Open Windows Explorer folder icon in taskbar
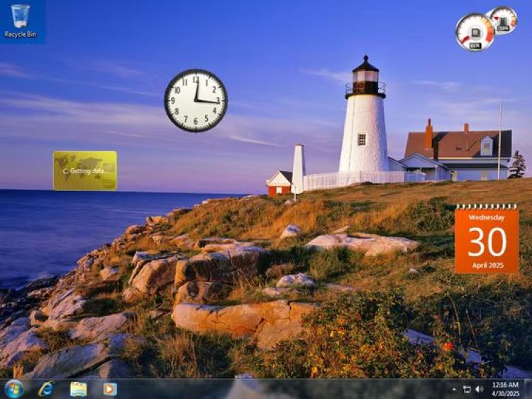Screen dimensions: 532x399 click(x=78, y=388)
